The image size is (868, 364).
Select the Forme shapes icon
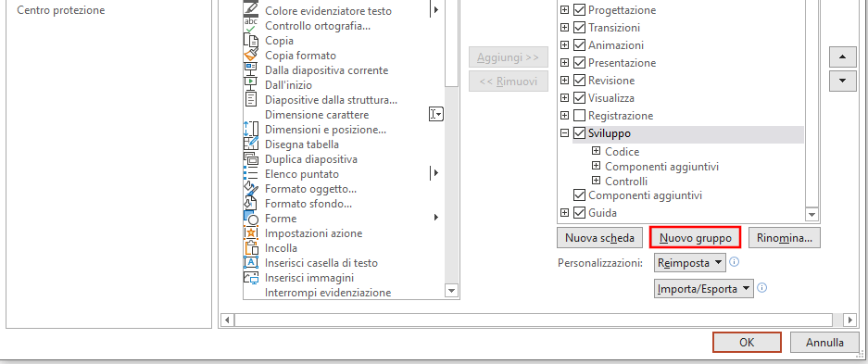coord(251,218)
